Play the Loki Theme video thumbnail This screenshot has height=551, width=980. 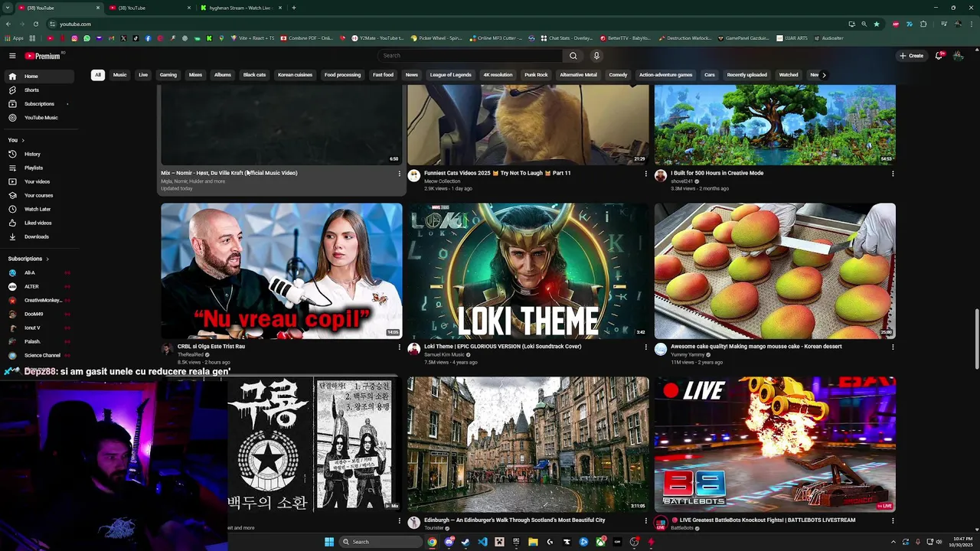(528, 271)
